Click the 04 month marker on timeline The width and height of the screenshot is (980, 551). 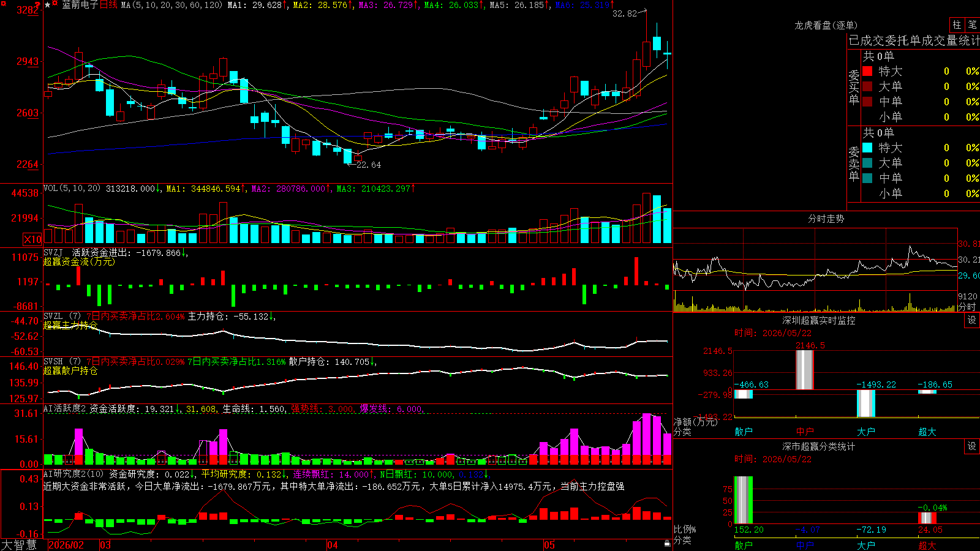coord(333,545)
